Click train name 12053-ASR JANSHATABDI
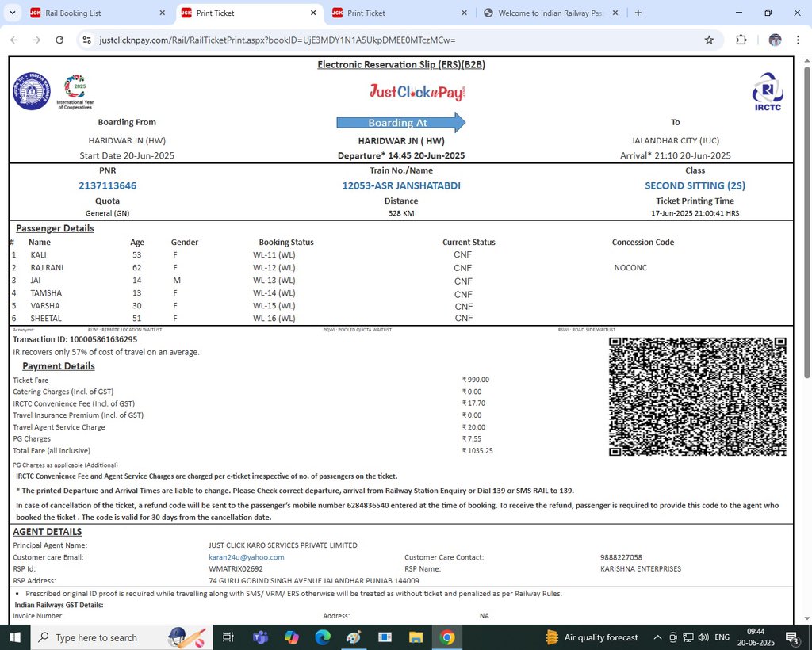The image size is (812, 650). tap(401, 185)
